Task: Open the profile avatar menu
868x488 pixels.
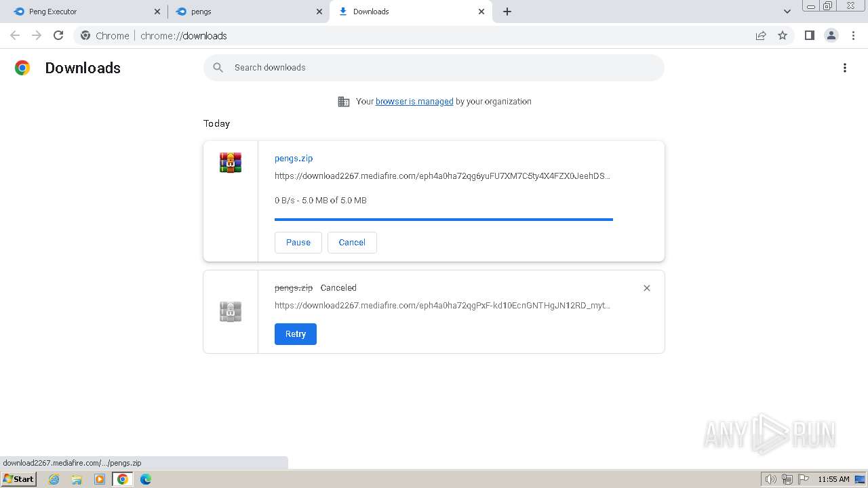Action: pyautogui.click(x=831, y=35)
